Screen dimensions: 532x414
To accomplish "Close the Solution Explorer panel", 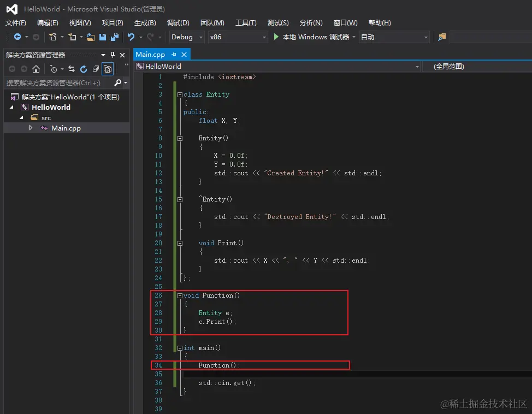I will pyautogui.click(x=122, y=55).
